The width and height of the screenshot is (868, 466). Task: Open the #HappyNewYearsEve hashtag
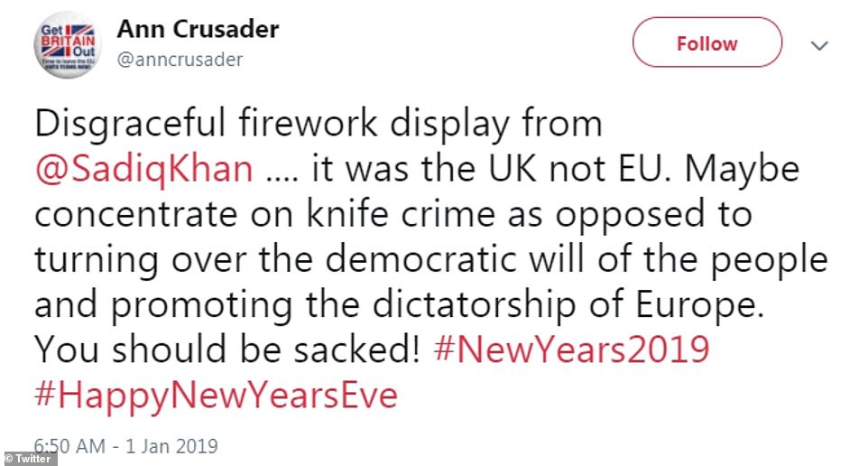click(x=216, y=396)
